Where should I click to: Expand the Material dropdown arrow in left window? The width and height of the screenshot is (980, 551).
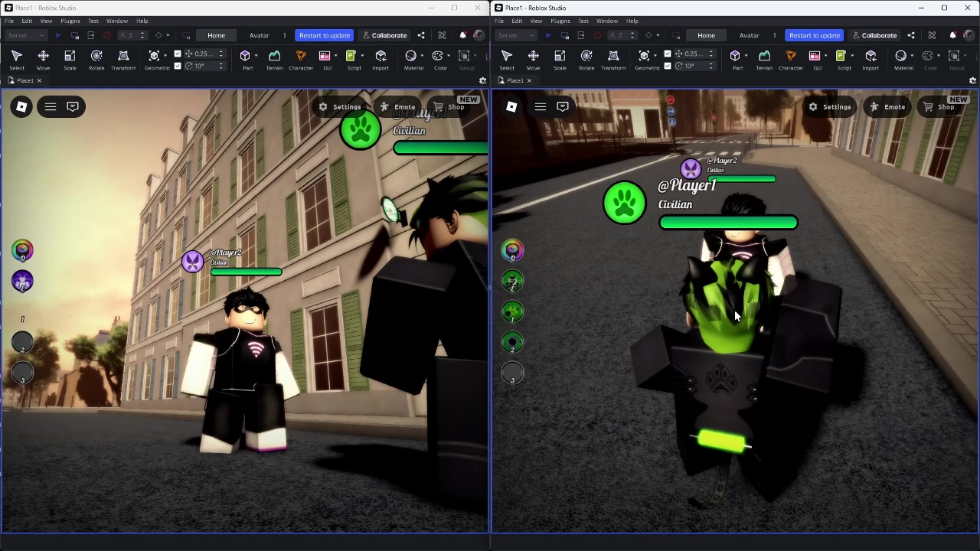point(423,55)
